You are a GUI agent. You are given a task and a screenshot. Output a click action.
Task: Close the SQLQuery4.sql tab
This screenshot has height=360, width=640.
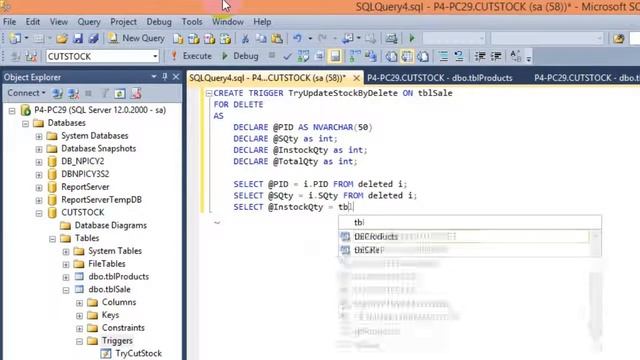tap(356, 78)
